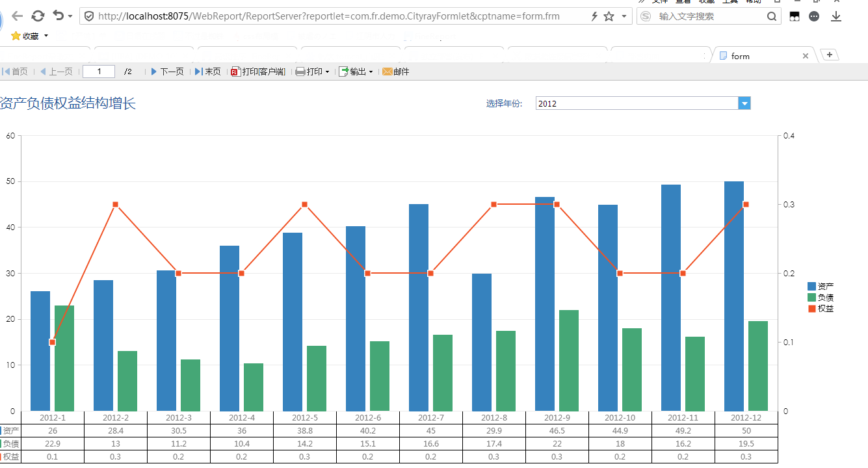Click the 负债 row header in table
Screen dimensions: 868x468
coord(10,443)
